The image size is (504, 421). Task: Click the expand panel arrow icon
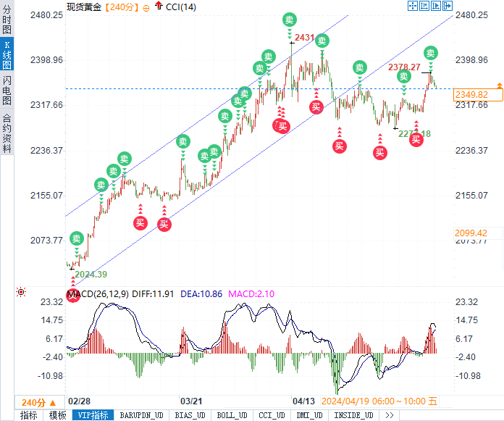click(x=447, y=6)
